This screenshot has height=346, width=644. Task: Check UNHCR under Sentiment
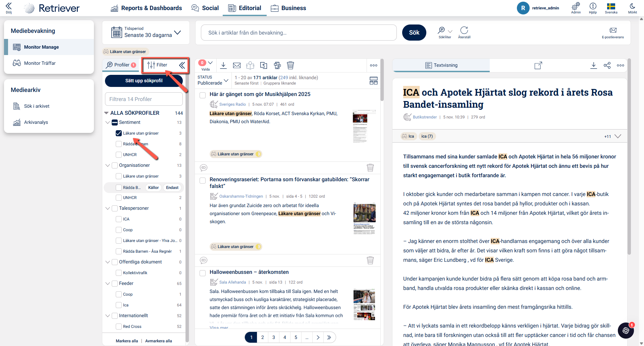(x=119, y=155)
